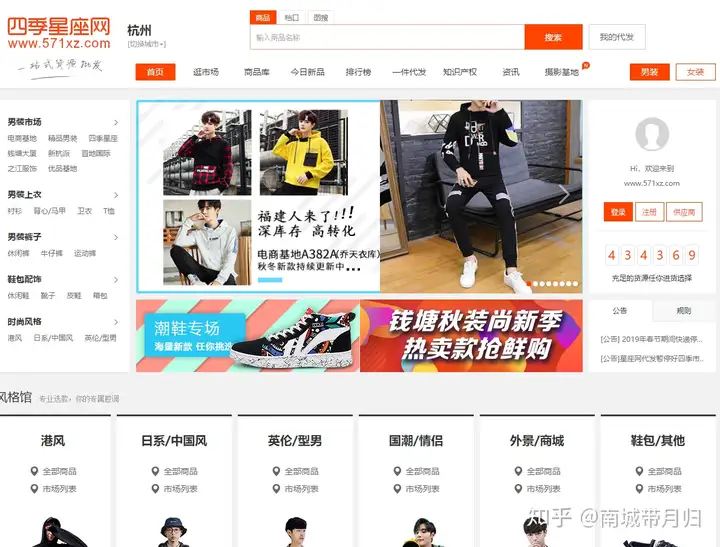Open 摄影基地 in the navigation bar
This screenshot has height=547, width=720.
point(562,72)
